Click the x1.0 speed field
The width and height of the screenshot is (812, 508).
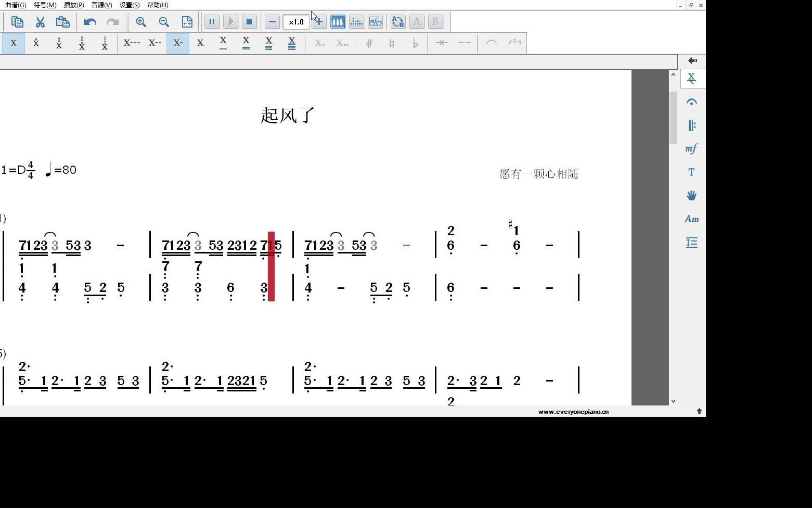(x=296, y=22)
